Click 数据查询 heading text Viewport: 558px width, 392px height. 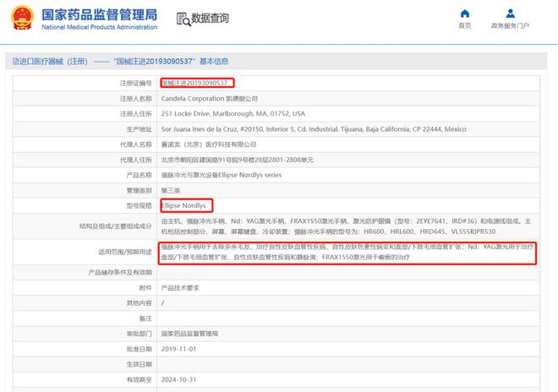[x=210, y=18]
